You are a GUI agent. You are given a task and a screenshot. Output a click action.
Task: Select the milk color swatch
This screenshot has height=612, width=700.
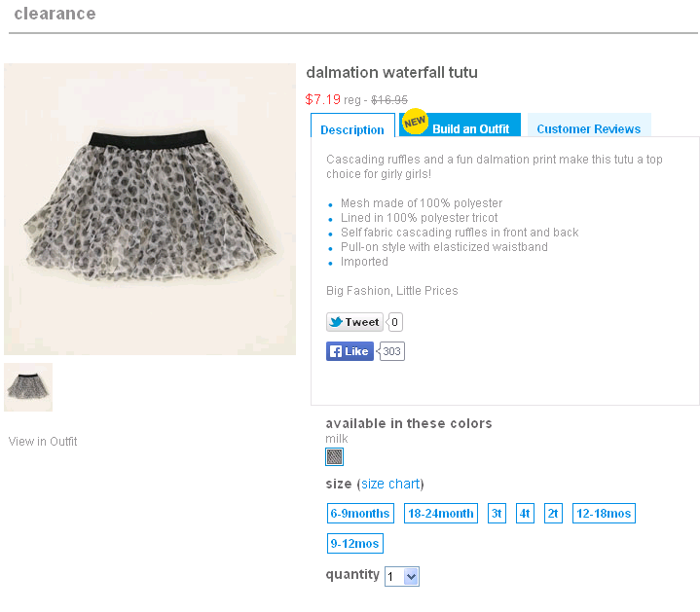point(334,456)
